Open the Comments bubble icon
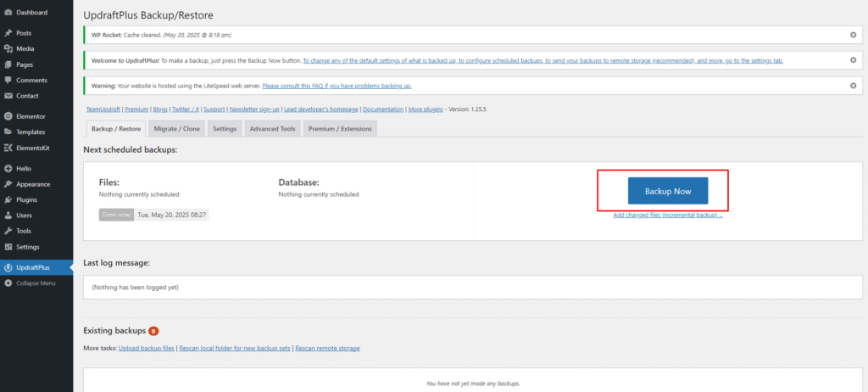 coord(8,81)
